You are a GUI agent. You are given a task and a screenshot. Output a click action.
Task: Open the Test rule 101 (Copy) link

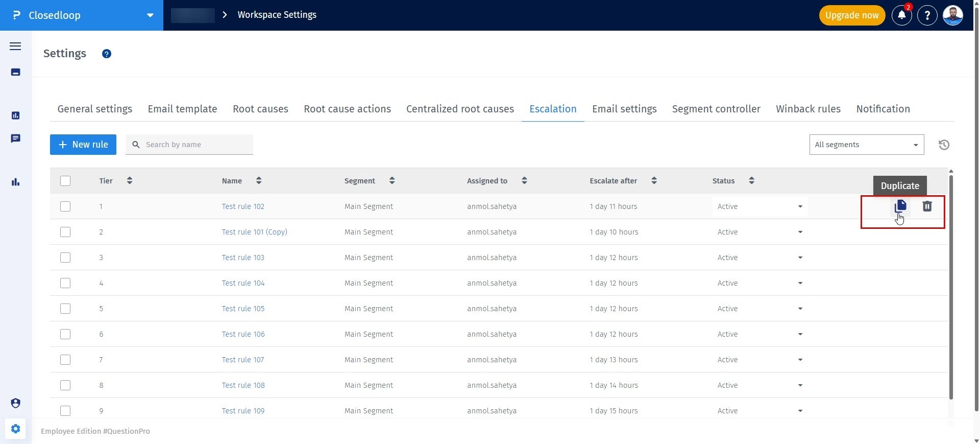tap(254, 232)
